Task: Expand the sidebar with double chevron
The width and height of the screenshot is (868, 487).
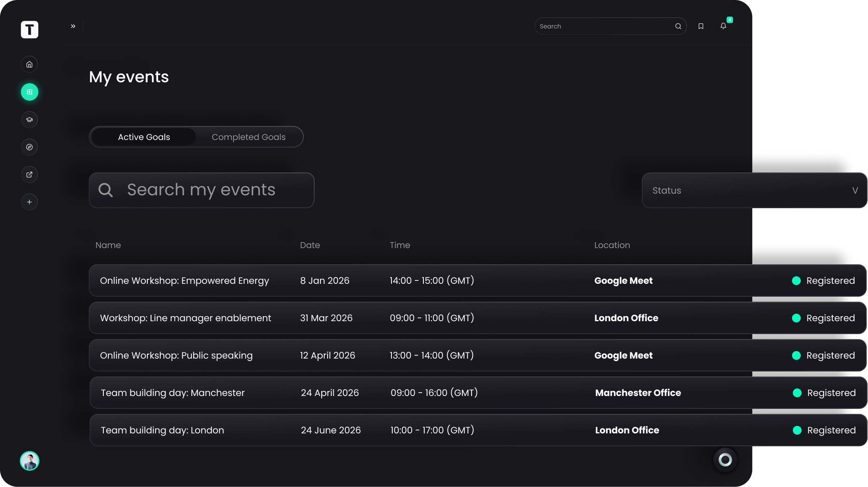Action: point(73,26)
